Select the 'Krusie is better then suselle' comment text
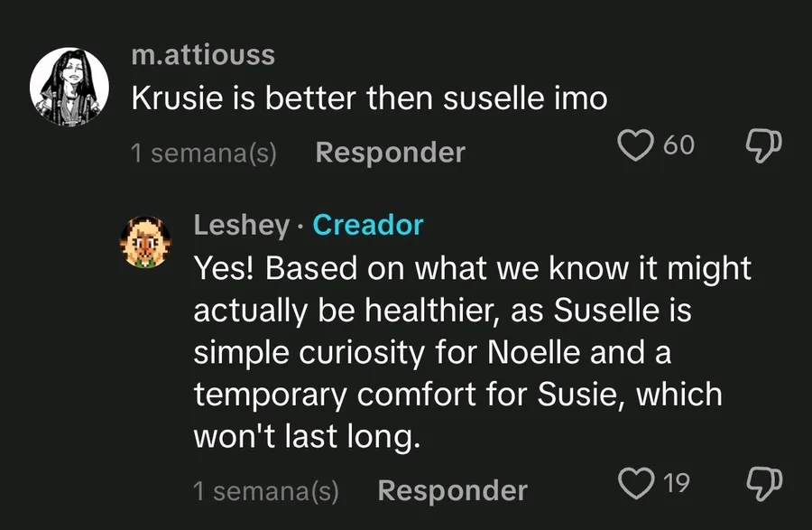Image resolution: width=812 pixels, height=530 pixels. pos(369,98)
